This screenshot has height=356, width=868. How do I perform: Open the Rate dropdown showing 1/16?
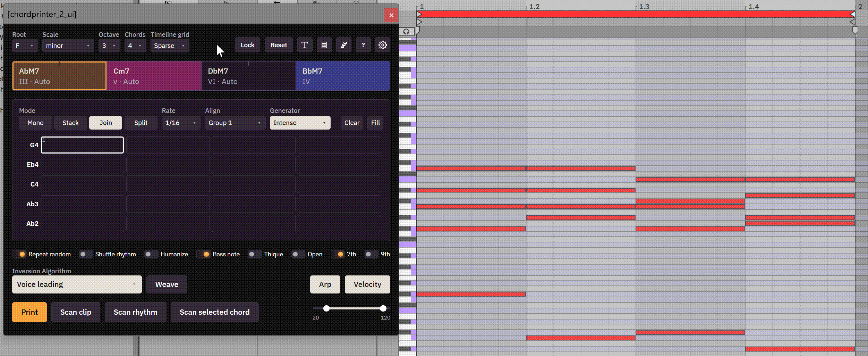181,123
